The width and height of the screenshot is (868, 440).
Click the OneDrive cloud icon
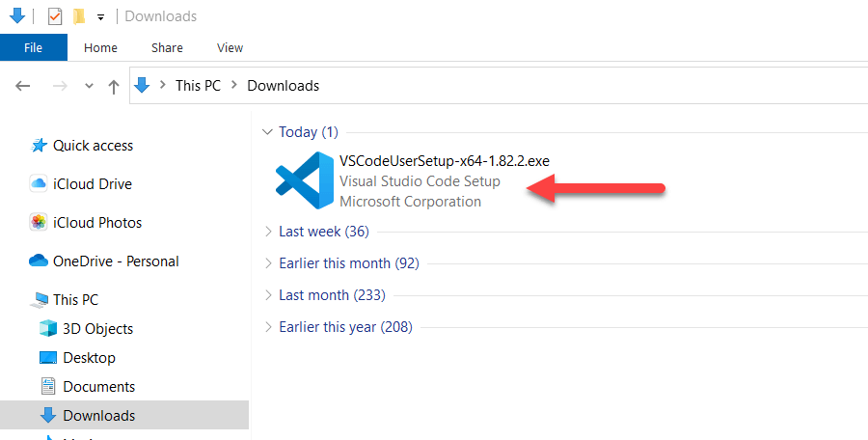39,261
